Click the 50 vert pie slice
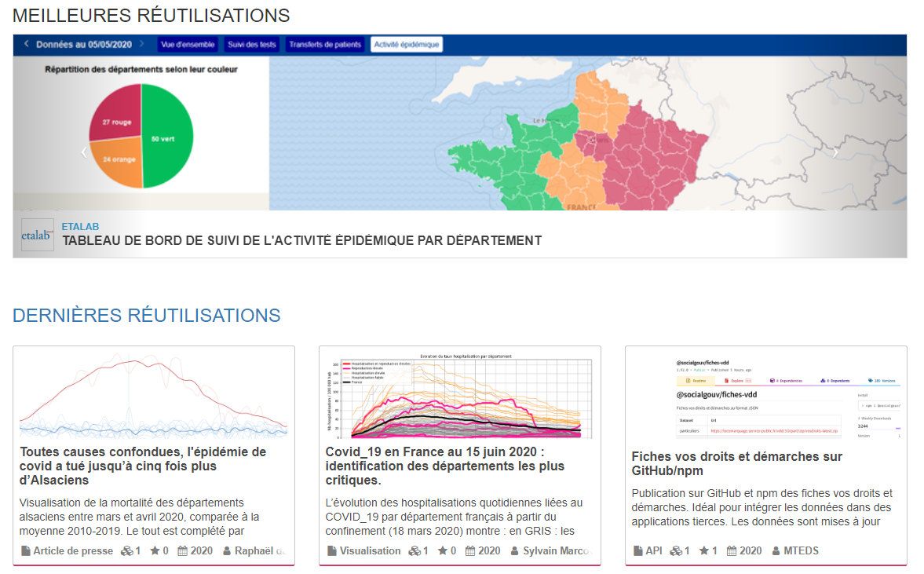 [x=168, y=136]
